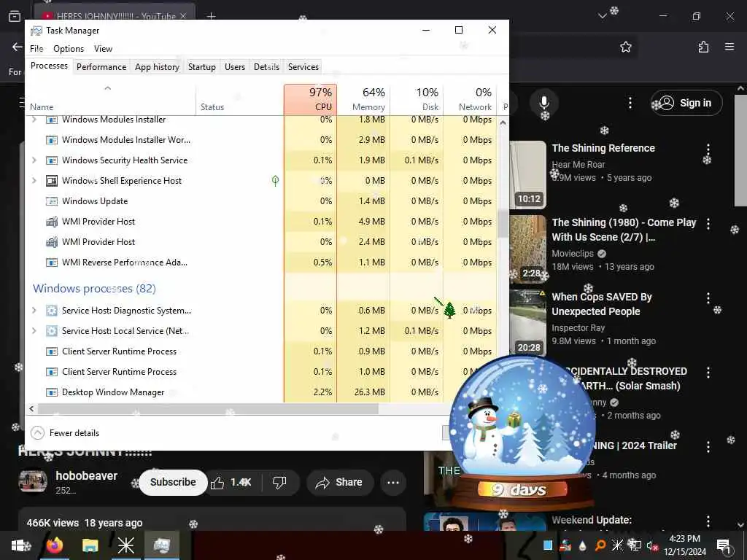Select the Desktop Window Manager process icon
The image size is (747, 560).
pyautogui.click(x=52, y=392)
